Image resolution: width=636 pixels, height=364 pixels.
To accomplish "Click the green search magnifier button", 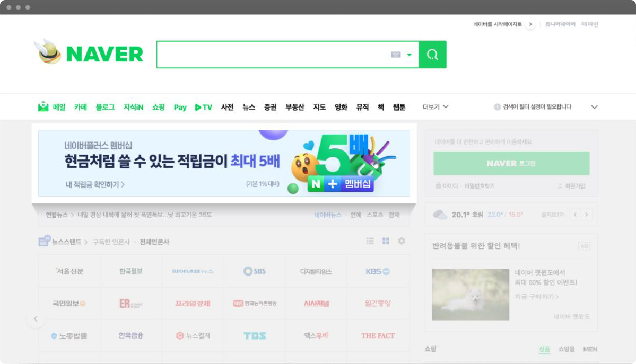I will click(432, 55).
